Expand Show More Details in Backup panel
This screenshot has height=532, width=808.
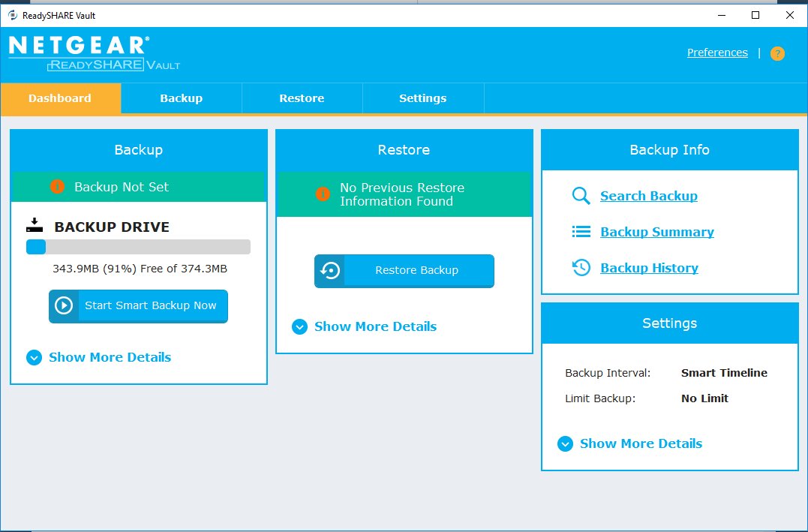coord(99,357)
